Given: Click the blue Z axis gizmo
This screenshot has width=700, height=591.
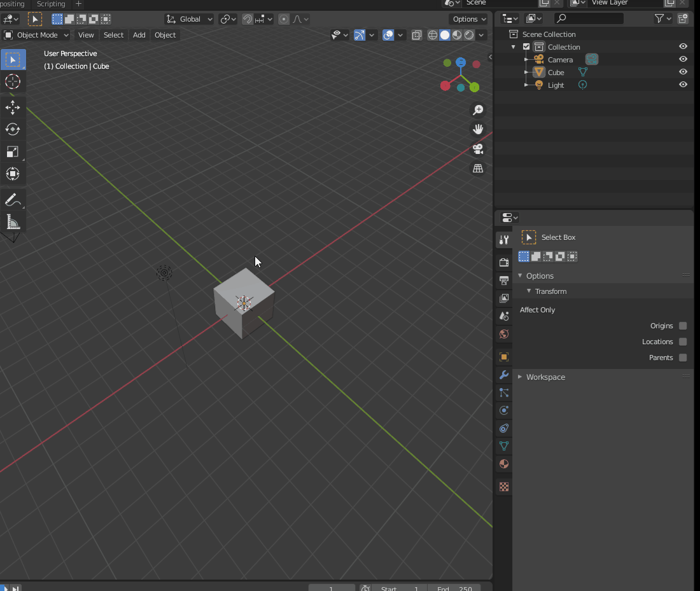Looking at the screenshot, I should coord(461,62).
